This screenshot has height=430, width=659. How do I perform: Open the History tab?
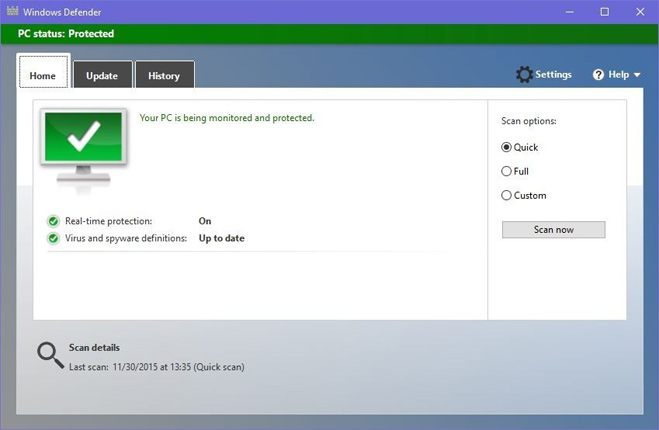click(164, 75)
